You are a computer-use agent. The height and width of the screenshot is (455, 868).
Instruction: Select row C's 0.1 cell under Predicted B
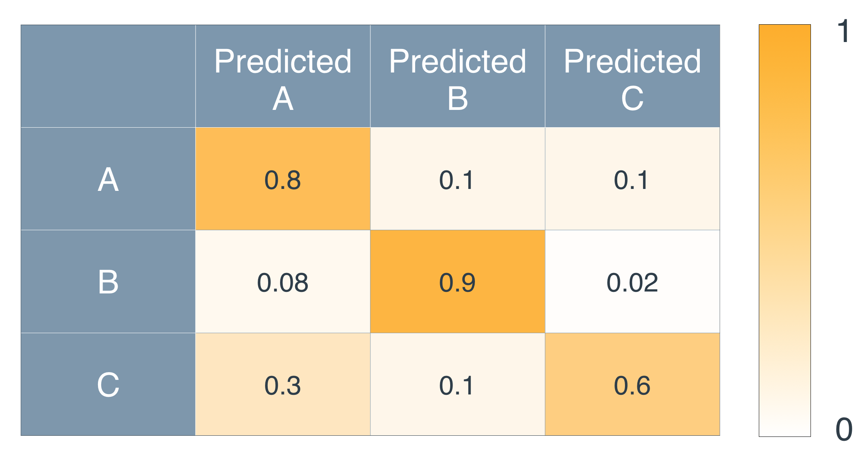coord(458,384)
